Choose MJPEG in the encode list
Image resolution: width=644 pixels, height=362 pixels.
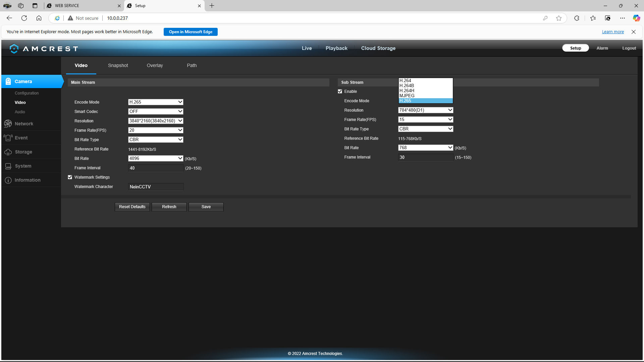tap(426, 96)
